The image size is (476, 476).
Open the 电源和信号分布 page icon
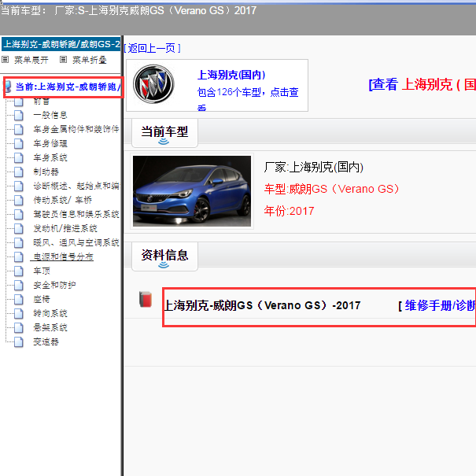click(x=19, y=256)
